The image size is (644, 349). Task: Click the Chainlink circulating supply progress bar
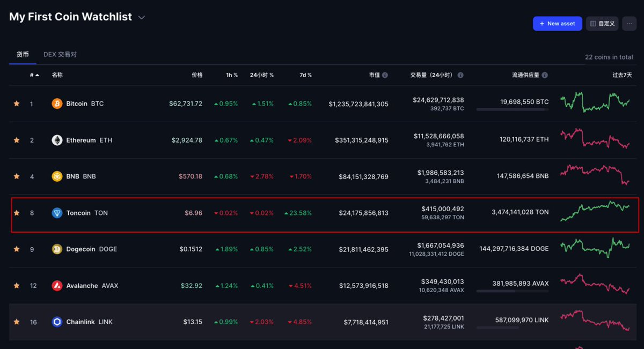pyautogui.click(x=513, y=328)
